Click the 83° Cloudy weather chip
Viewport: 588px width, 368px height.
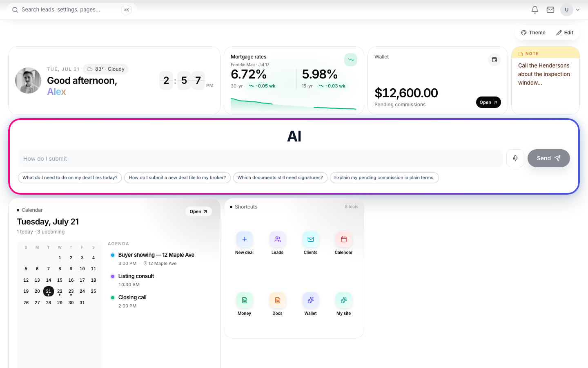click(x=106, y=69)
